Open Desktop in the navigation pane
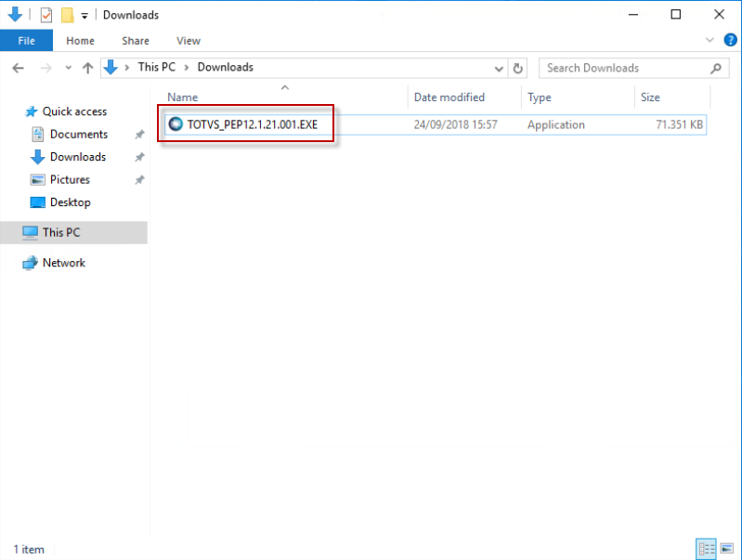 coord(70,202)
